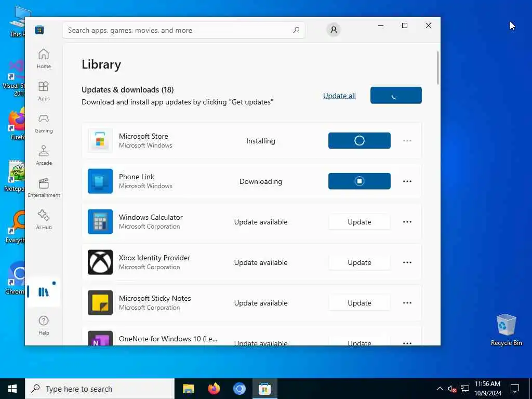Click the Phone Link app name
The image size is (532, 399).
tap(137, 177)
